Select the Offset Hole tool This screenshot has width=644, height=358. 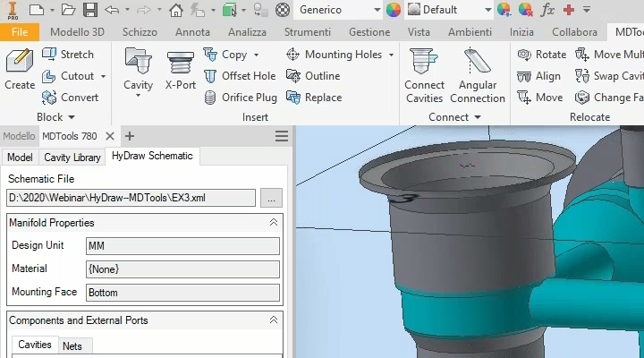point(240,76)
